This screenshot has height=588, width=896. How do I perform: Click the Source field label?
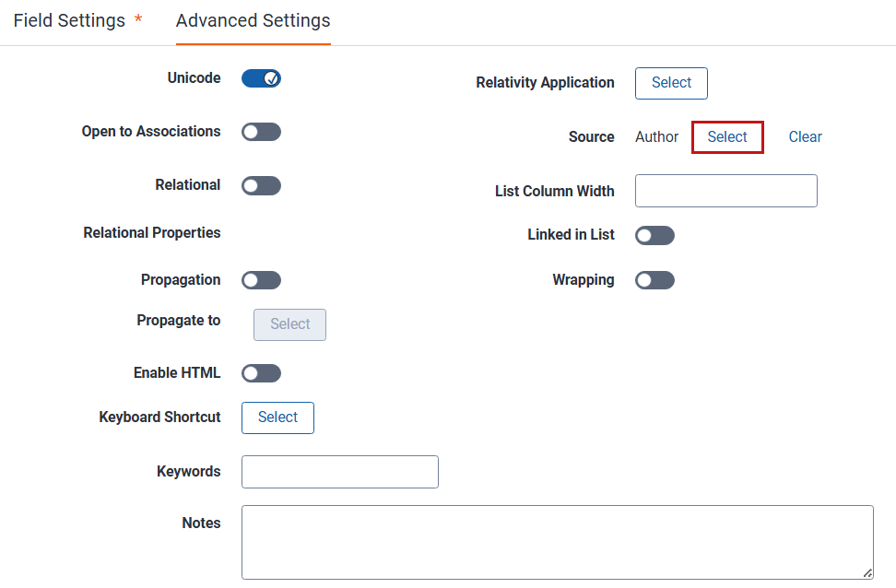coord(591,136)
